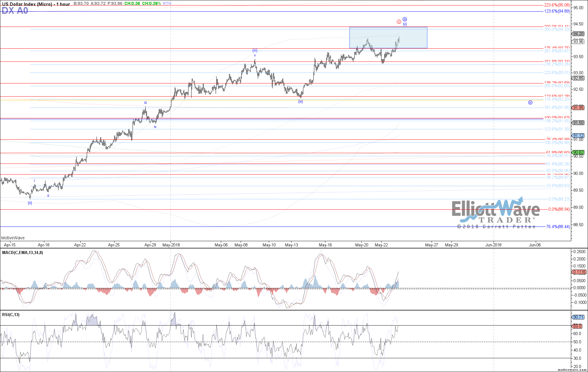Select the 69.0 RSI value tag
Image resolution: width=588 pixels, height=372 pixels.
(x=577, y=326)
